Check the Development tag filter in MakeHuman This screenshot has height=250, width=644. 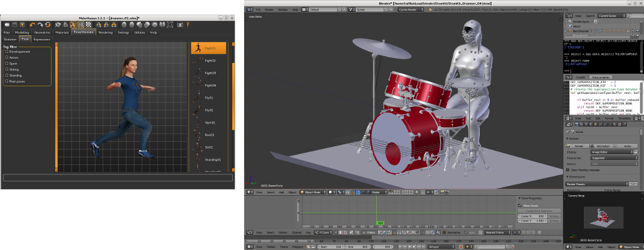6,52
